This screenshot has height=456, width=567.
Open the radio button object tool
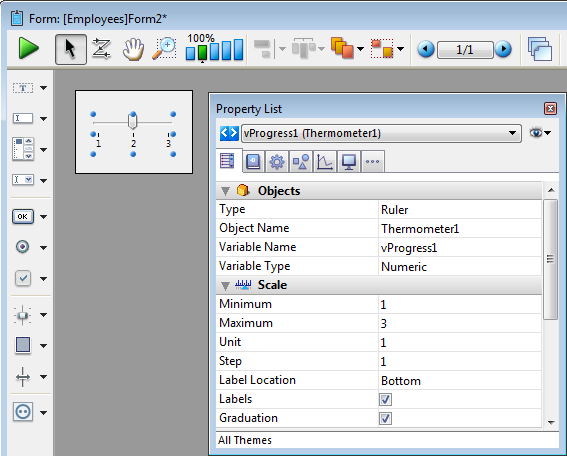click(23, 247)
